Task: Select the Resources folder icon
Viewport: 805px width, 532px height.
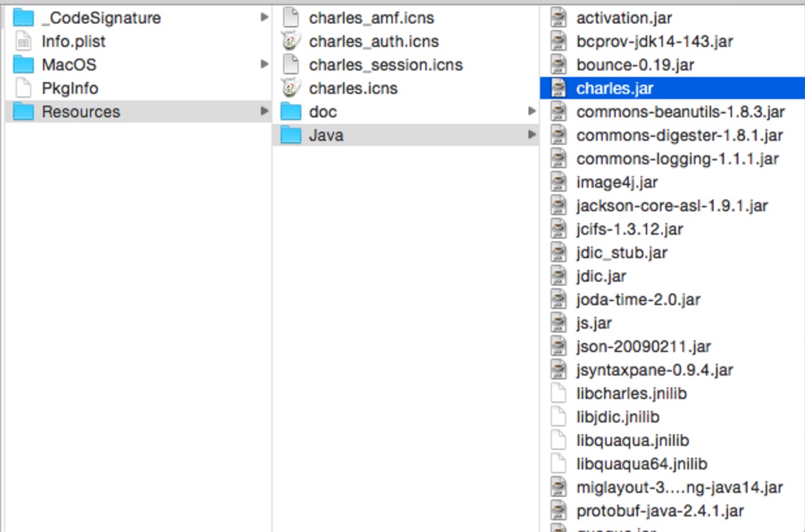Action: pos(23,111)
